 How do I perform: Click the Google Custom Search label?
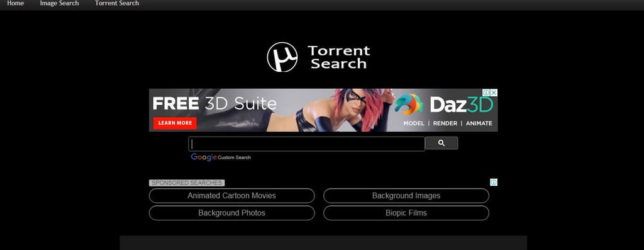[x=221, y=157]
